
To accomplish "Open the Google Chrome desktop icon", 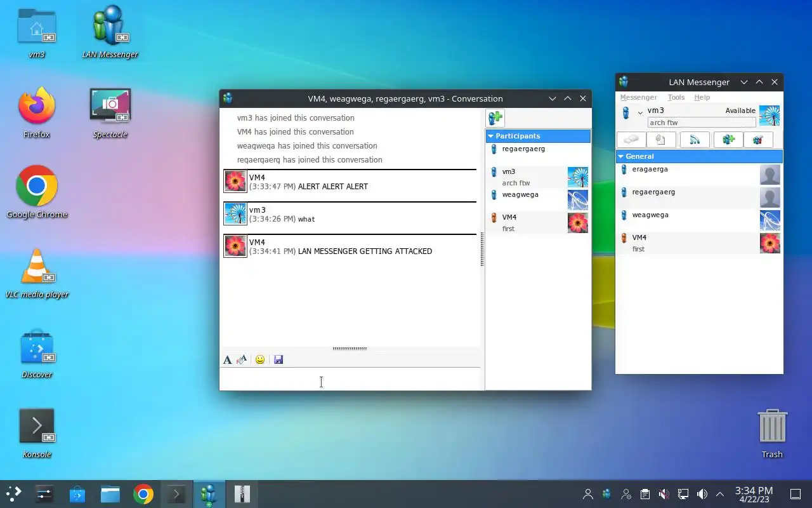I will (37, 192).
